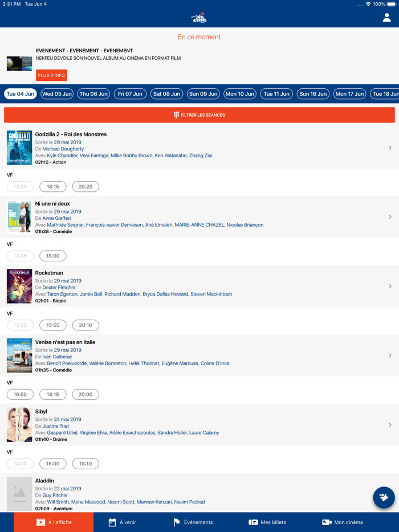Select date Tue 11 Jun

(276, 93)
